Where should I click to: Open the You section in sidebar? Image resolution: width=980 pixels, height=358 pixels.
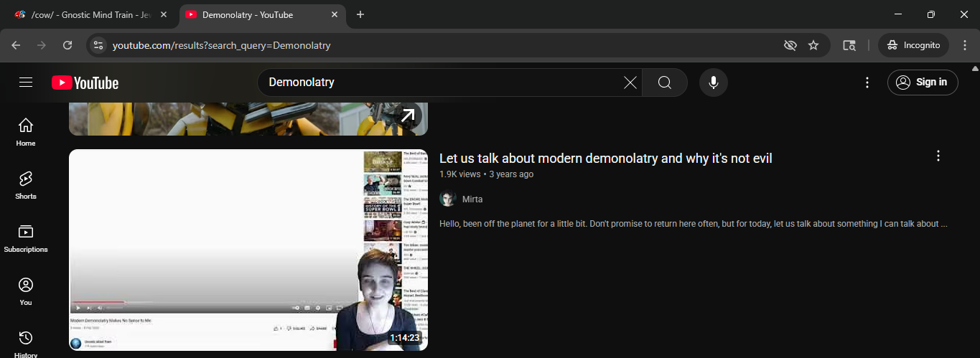26,292
